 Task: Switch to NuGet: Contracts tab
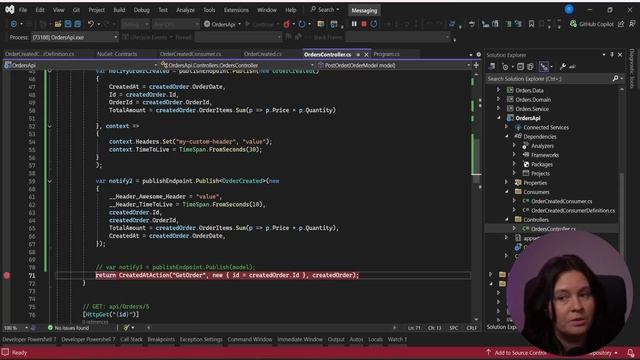tap(117, 54)
